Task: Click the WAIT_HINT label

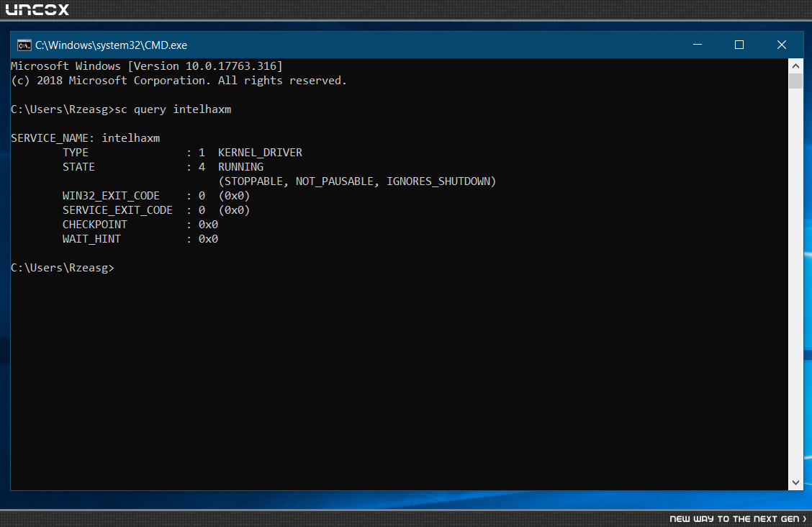Action: (91, 239)
